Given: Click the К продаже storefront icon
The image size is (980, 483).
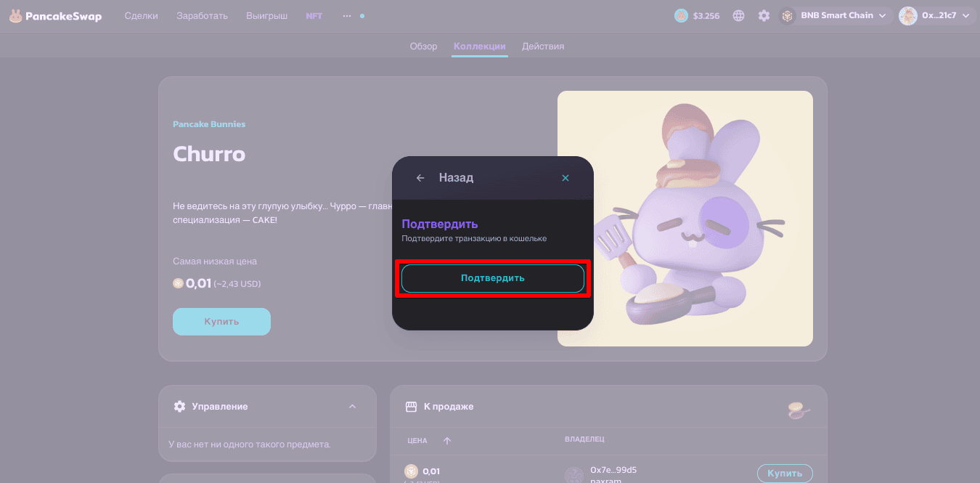Looking at the screenshot, I should tap(411, 407).
